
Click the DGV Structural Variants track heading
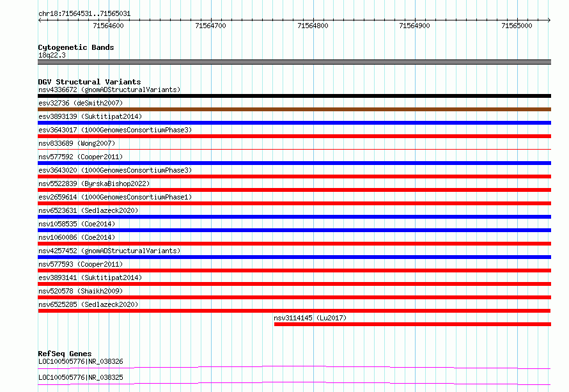coord(90,82)
